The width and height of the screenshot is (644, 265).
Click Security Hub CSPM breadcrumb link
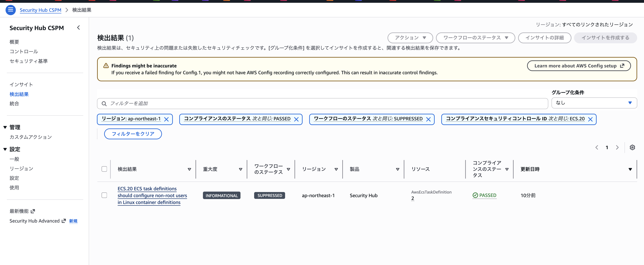pyautogui.click(x=41, y=10)
